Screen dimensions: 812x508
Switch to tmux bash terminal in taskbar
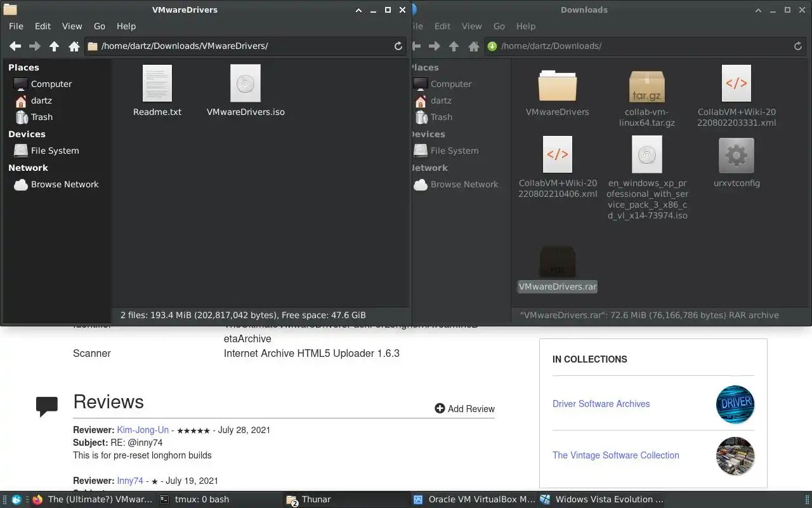(x=219, y=500)
